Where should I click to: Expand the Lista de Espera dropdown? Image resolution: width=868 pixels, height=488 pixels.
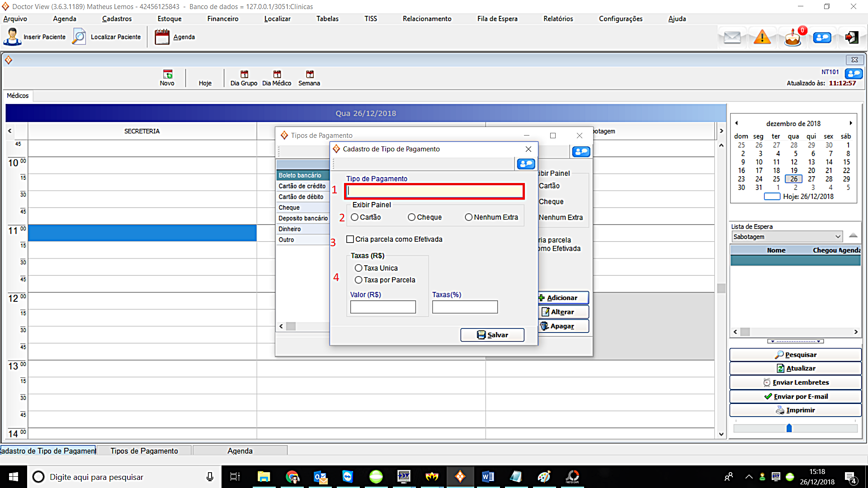[838, 237]
